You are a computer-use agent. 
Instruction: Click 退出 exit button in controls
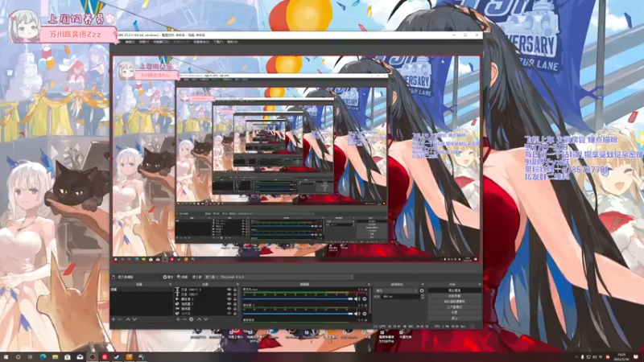pos(454,318)
